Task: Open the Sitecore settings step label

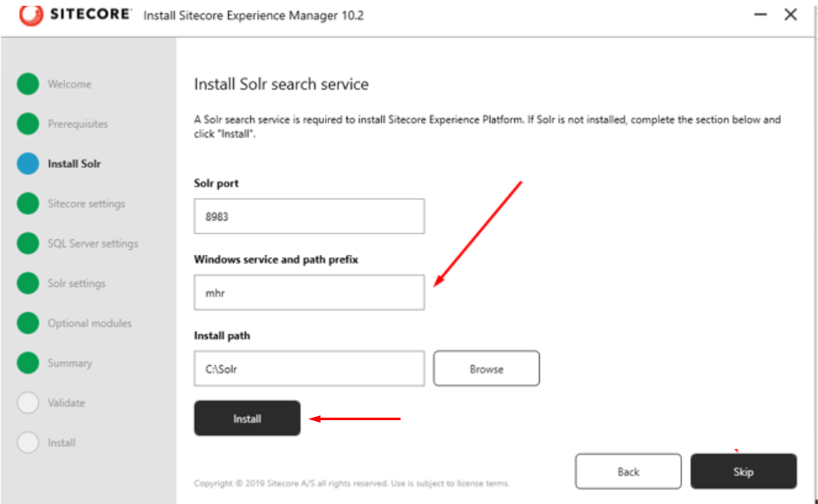Action: coord(86,204)
